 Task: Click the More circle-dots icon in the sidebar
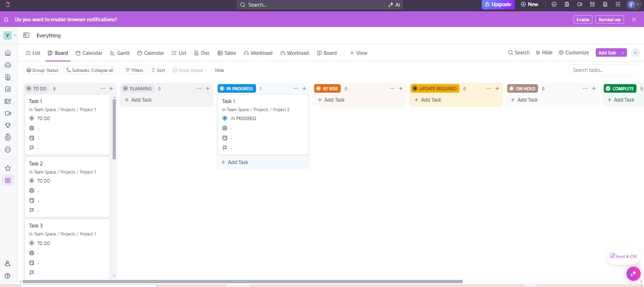(x=8, y=149)
